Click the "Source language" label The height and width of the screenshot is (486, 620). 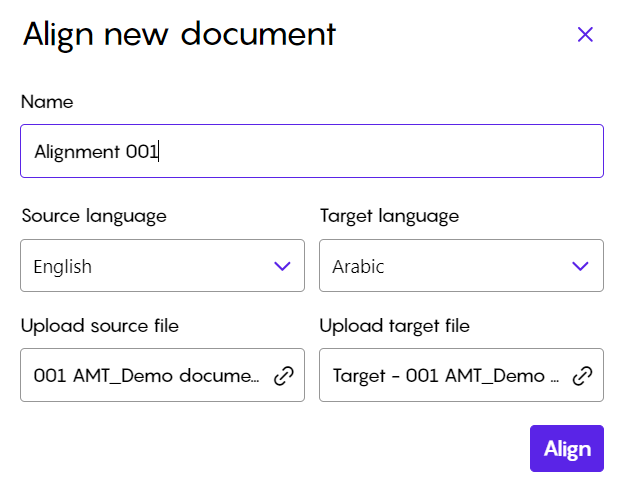tap(94, 216)
